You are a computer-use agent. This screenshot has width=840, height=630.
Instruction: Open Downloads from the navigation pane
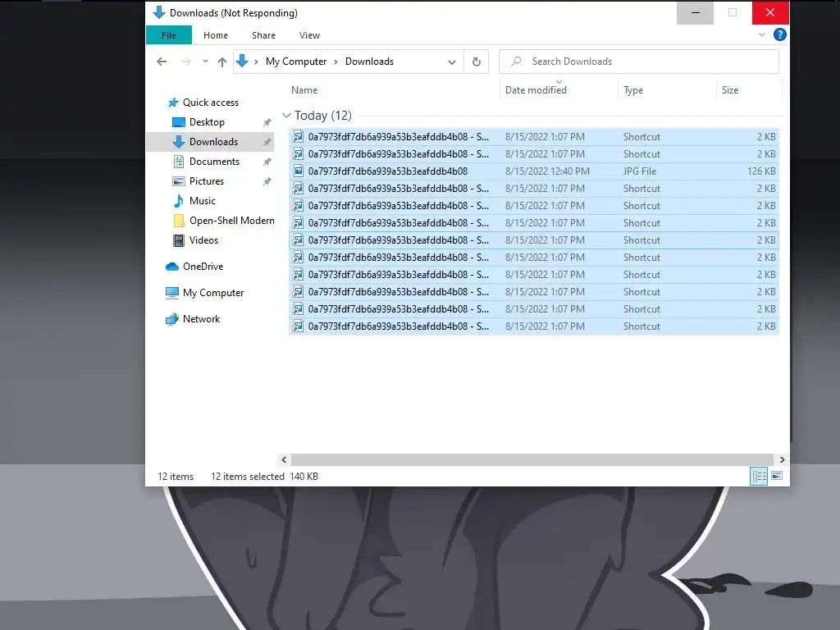[x=213, y=142]
